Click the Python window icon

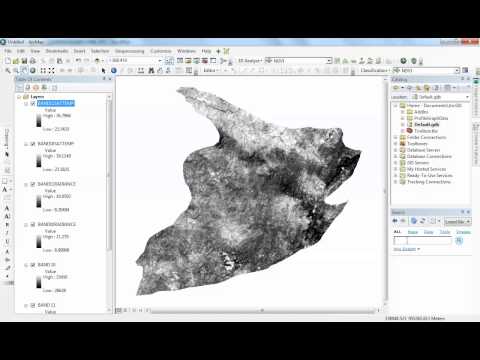click(x=213, y=61)
